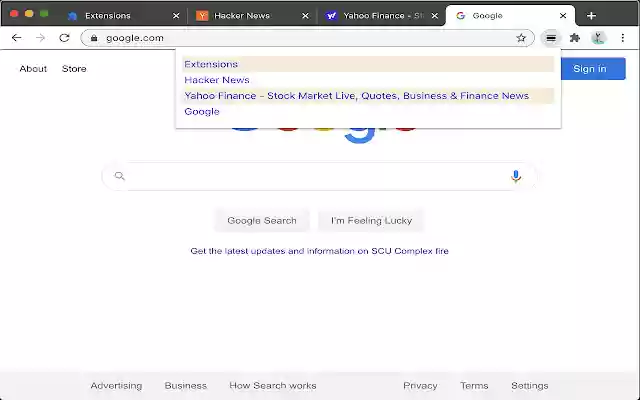The height and width of the screenshot is (400, 640).
Task: Open the Privacy footer link
Action: (x=420, y=386)
